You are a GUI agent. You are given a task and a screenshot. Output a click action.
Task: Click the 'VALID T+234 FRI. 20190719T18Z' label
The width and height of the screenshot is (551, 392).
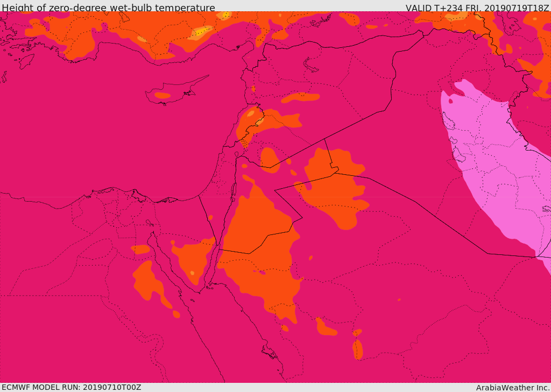point(477,8)
